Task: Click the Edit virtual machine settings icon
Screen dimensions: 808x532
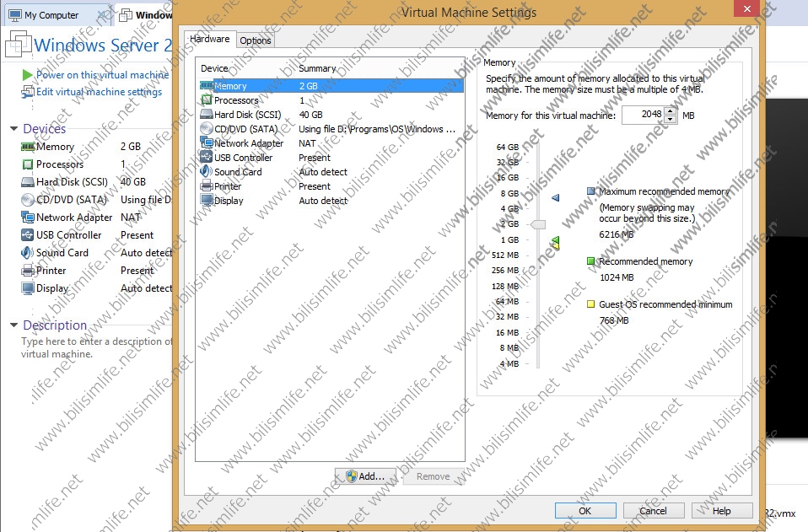Action: coord(28,92)
